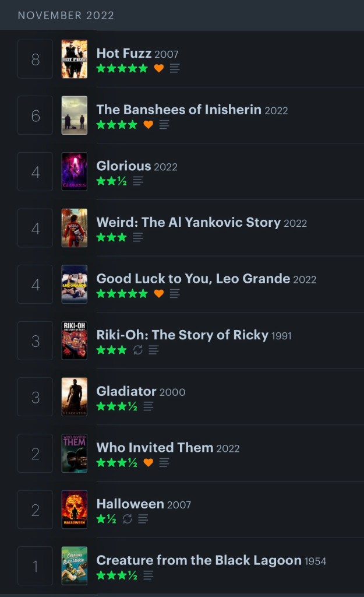This screenshot has height=597, width=364.
Task: Select the Gladiator poster thumbnail
Action: coord(75,396)
